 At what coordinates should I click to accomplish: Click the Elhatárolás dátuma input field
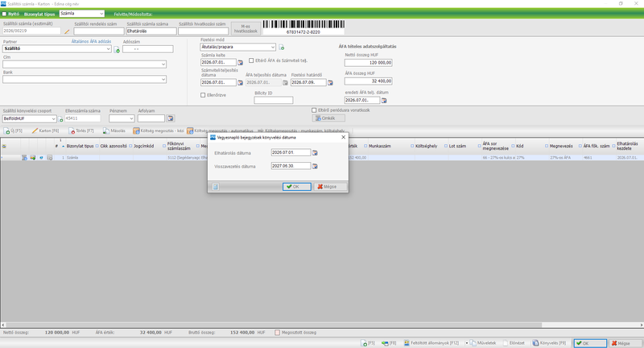[291, 152]
